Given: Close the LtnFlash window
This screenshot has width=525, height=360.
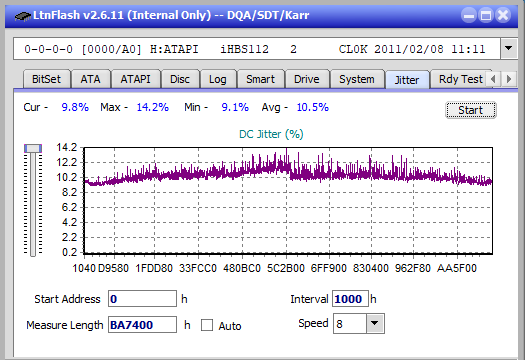Looking at the screenshot, I should tap(503, 15).
